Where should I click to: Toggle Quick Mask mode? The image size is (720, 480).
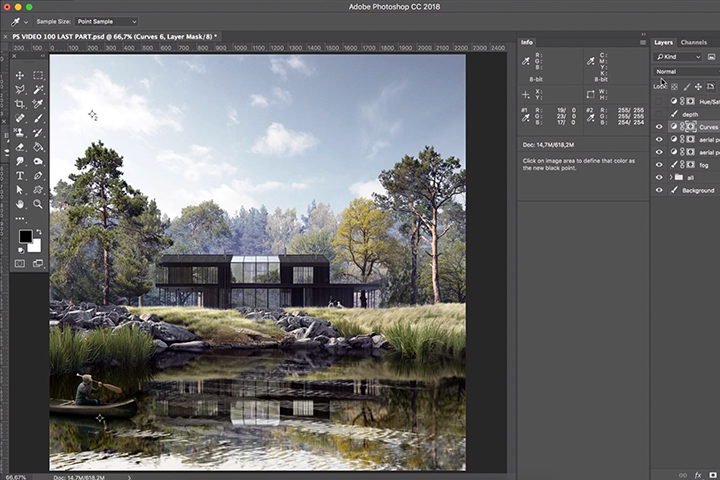(x=20, y=264)
